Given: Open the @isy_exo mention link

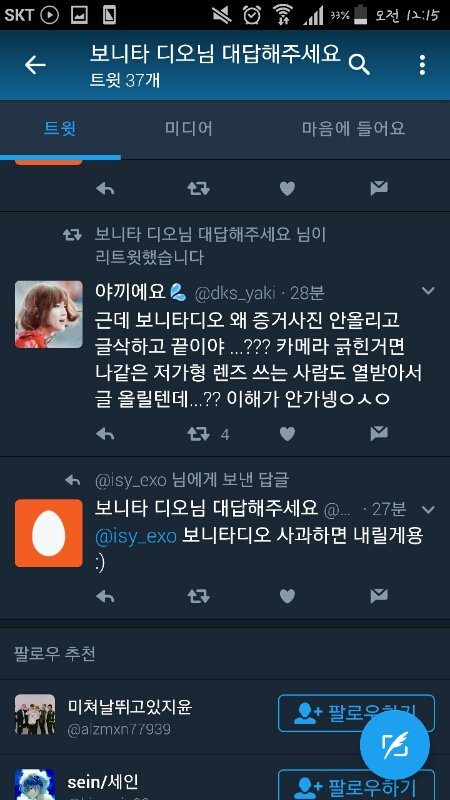Looking at the screenshot, I should tap(136, 536).
